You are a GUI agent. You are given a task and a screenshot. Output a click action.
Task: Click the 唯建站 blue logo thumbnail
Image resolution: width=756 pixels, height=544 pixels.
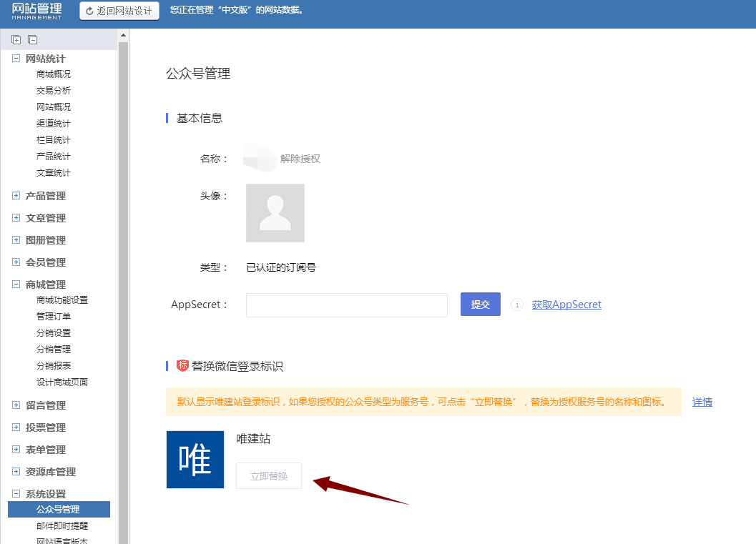pos(195,460)
